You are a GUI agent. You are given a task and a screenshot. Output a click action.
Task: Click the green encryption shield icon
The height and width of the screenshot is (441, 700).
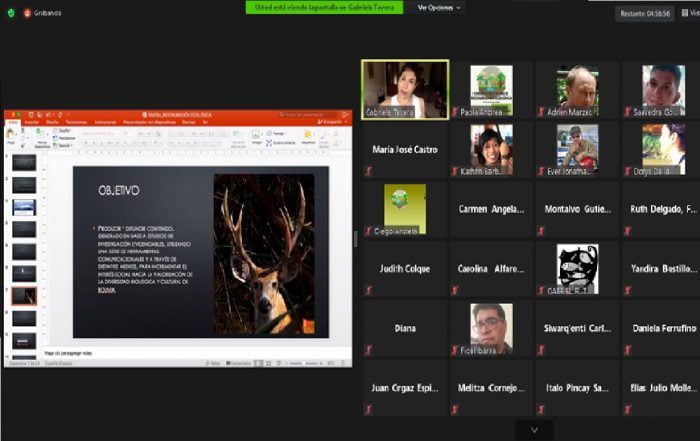pyautogui.click(x=10, y=13)
